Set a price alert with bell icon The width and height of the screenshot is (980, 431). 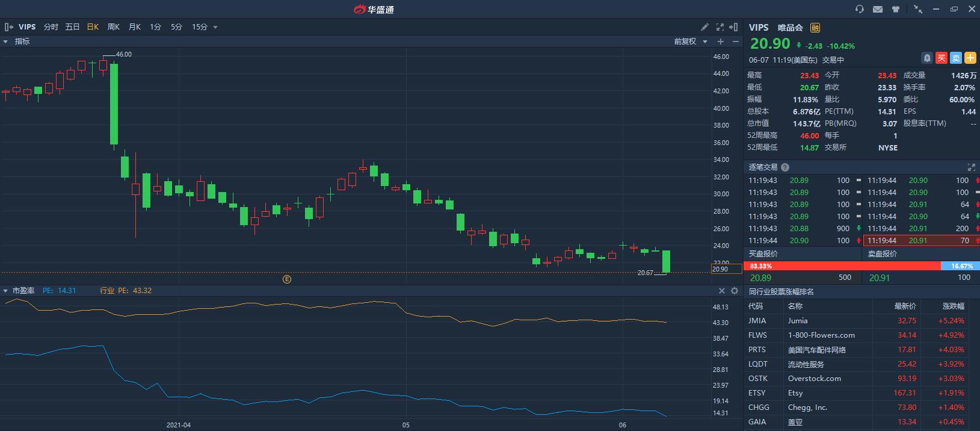927,58
